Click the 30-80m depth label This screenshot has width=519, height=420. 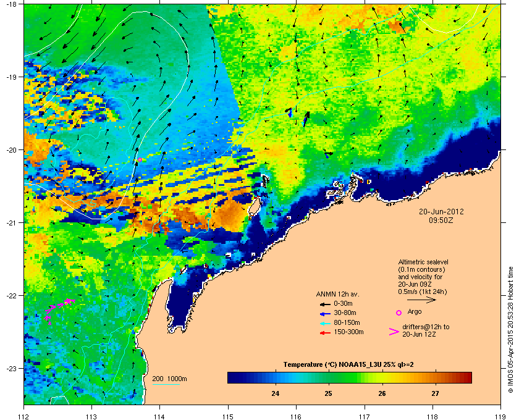tap(345, 313)
